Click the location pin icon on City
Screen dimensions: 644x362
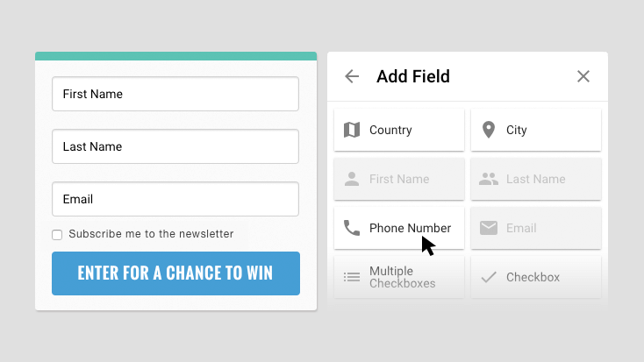[x=489, y=130]
